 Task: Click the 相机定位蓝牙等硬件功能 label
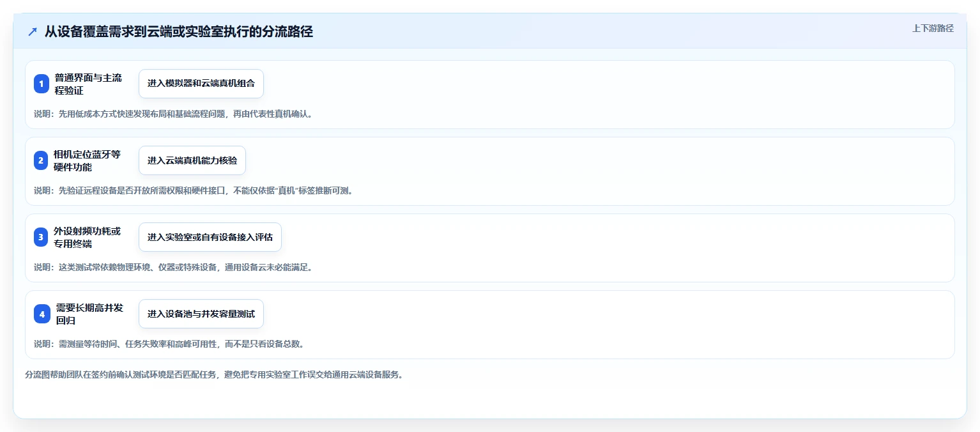[88, 160]
